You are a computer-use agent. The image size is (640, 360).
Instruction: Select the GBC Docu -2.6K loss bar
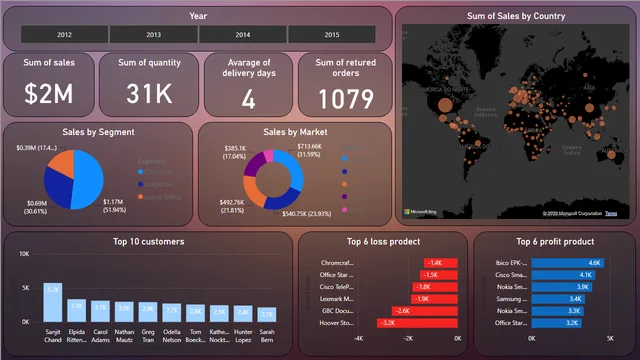coord(425,311)
